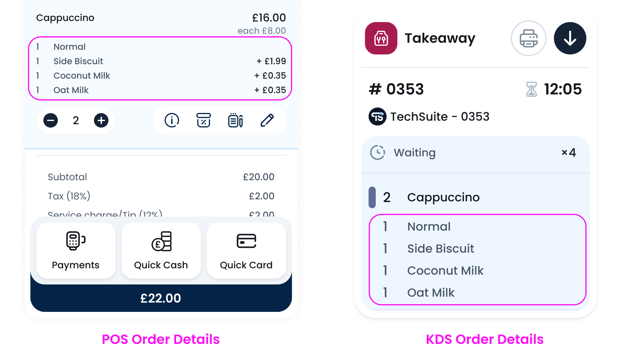
Task: Choose Quick Card payment
Action: [246, 250]
